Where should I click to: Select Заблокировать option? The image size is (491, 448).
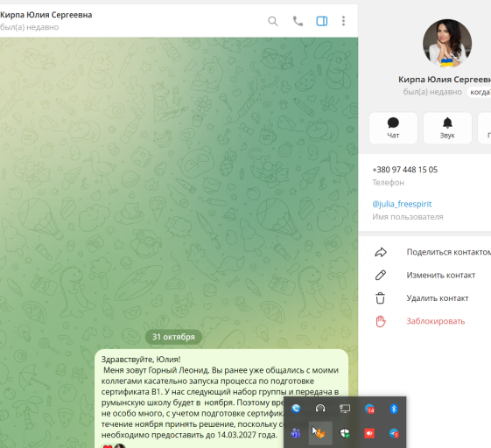[436, 321]
